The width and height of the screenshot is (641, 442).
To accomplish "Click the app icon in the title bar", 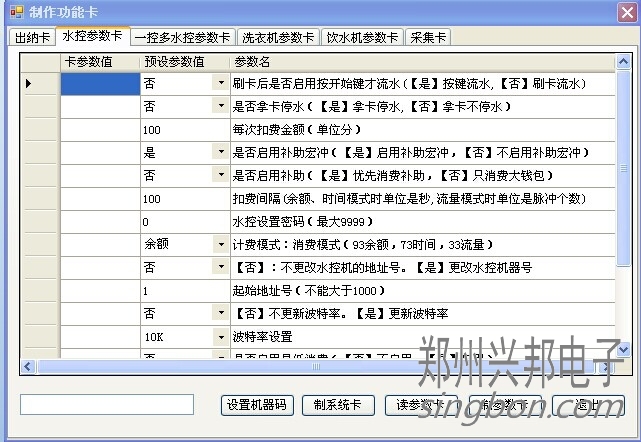I will click(x=10, y=10).
